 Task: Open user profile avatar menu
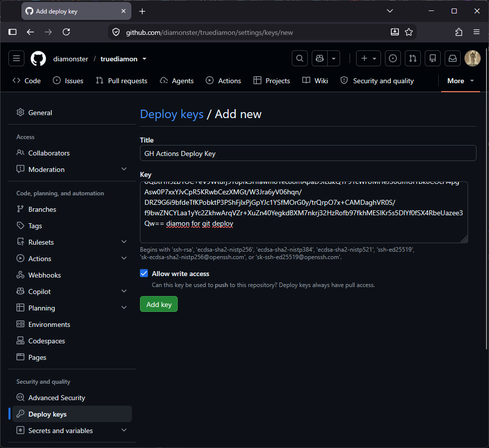point(473,58)
